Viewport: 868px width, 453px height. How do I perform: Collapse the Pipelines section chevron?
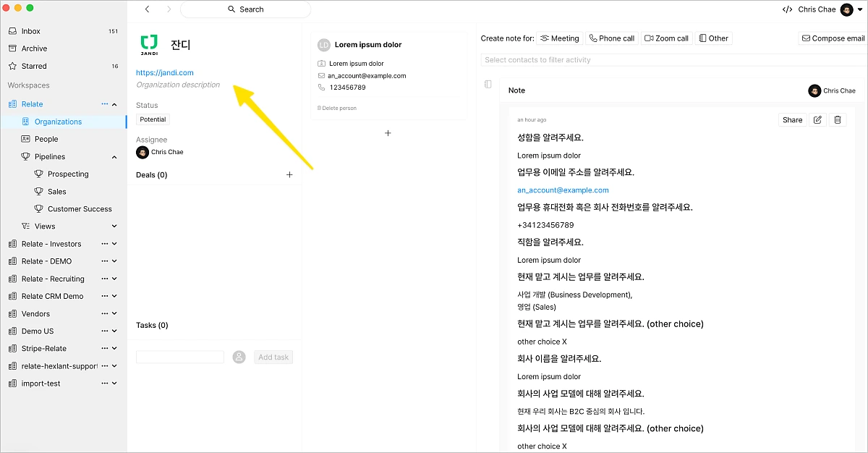114,157
